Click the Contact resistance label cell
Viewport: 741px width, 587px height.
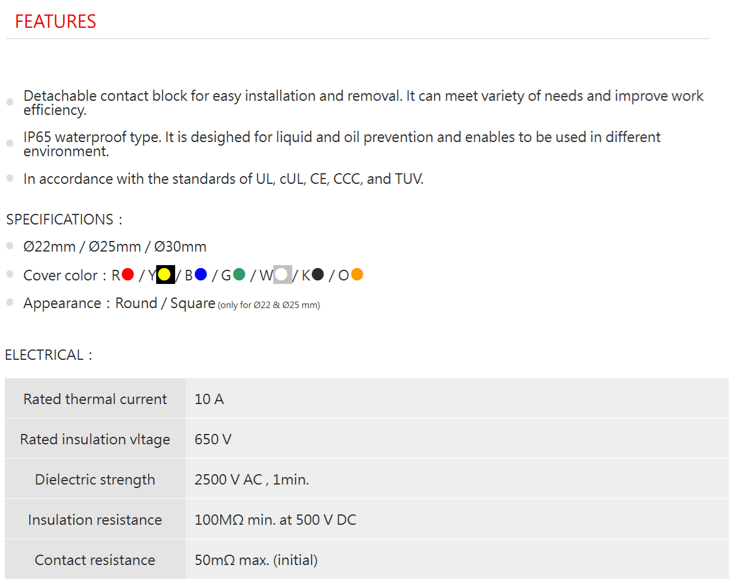pos(95,560)
